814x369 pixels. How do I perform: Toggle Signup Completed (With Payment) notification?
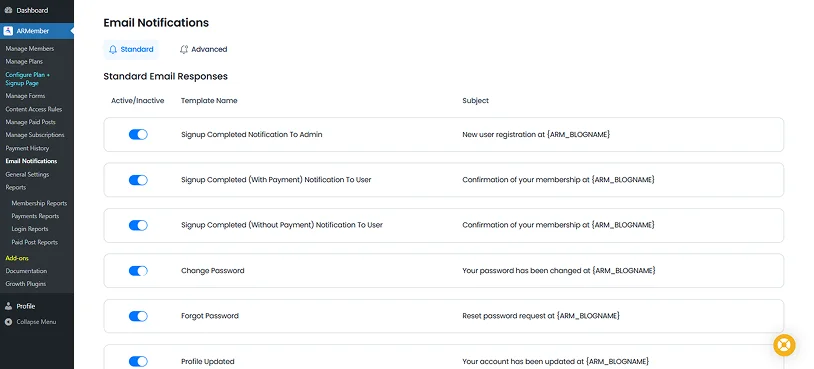pyautogui.click(x=138, y=180)
